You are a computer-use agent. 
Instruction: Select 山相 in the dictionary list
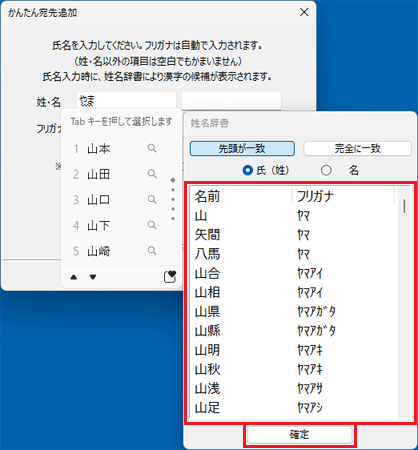[x=294, y=293]
